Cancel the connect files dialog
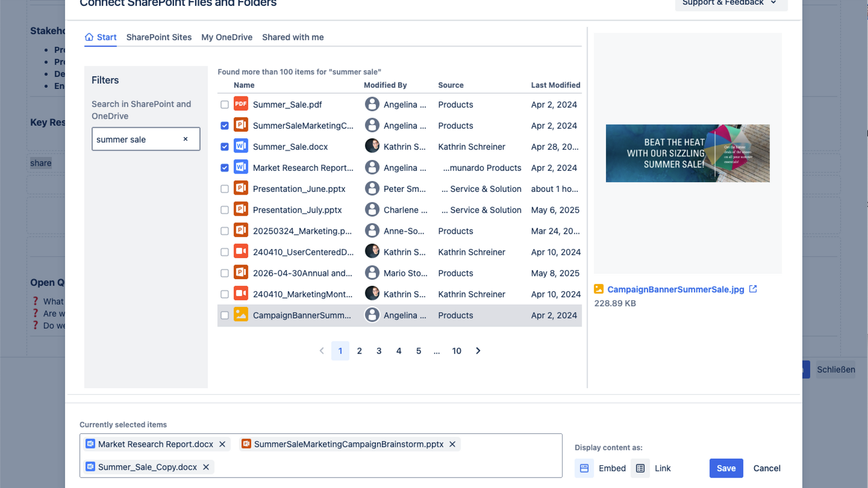The image size is (868, 488). click(x=767, y=468)
